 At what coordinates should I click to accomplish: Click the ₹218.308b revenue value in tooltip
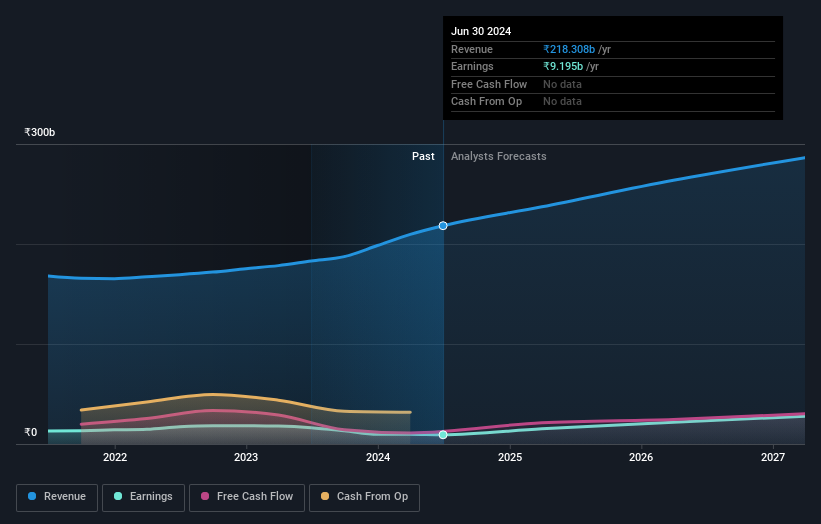tap(569, 49)
